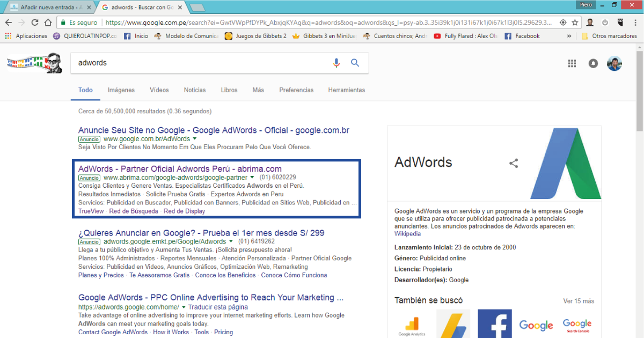Open a new browser tab
Viewport: 644px width, 338px height.
[x=197, y=8]
